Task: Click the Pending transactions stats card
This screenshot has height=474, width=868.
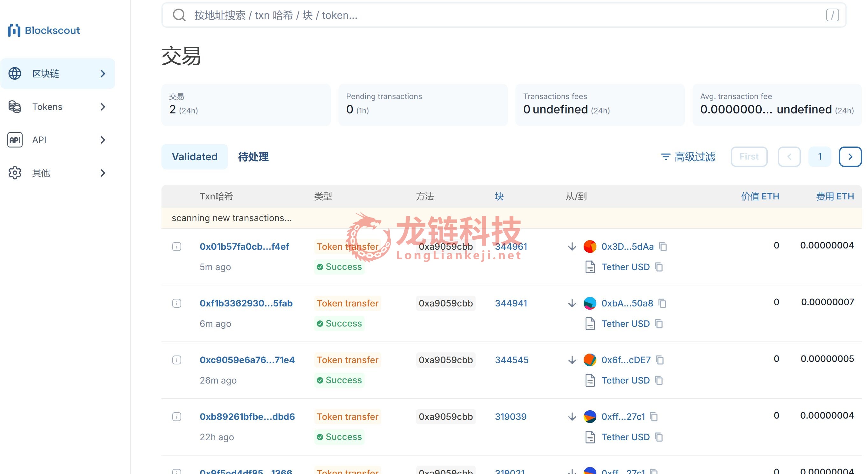Action: pos(423,105)
